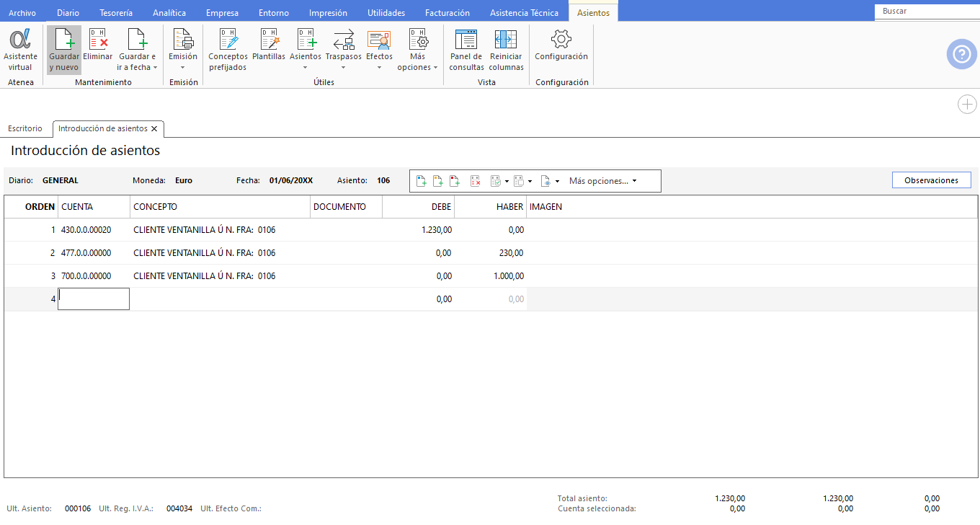
Task: Click Guardar y nuevo button
Action: click(x=64, y=50)
